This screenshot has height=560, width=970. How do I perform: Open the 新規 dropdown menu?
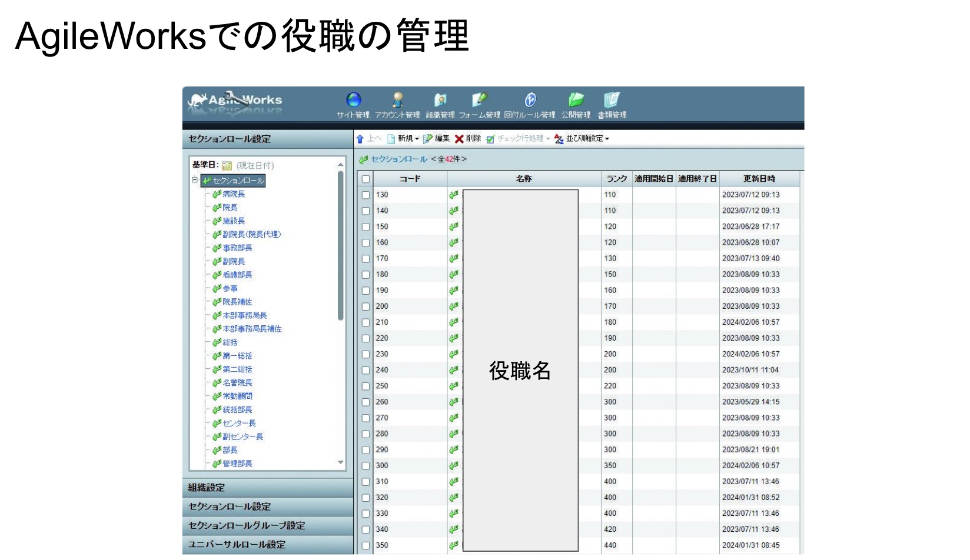tap(403, 139)
